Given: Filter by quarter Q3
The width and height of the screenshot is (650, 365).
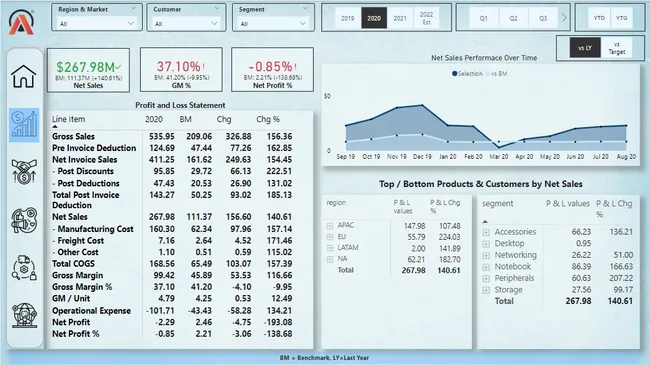Looking at the screenshot, I should (543, 18).
